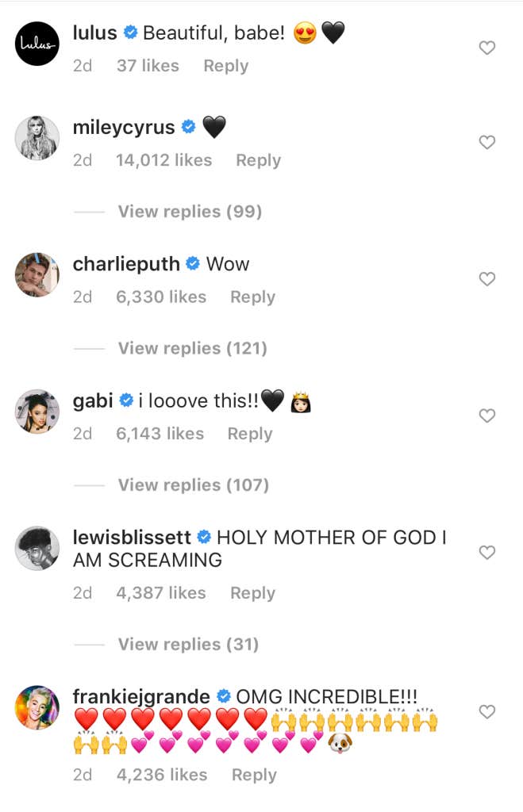
Task: Show the 121 replies to charlieputh
Action: [192, 348]
